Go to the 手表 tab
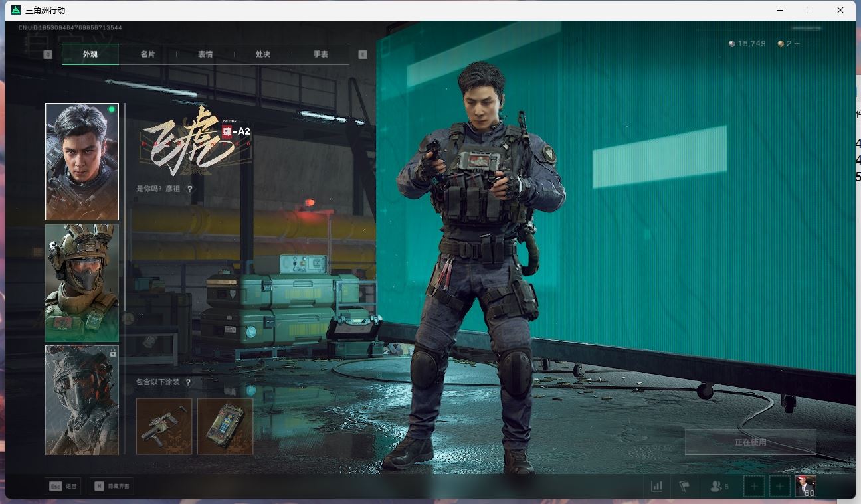The image size is (861, 504). [x=321, y=54]
